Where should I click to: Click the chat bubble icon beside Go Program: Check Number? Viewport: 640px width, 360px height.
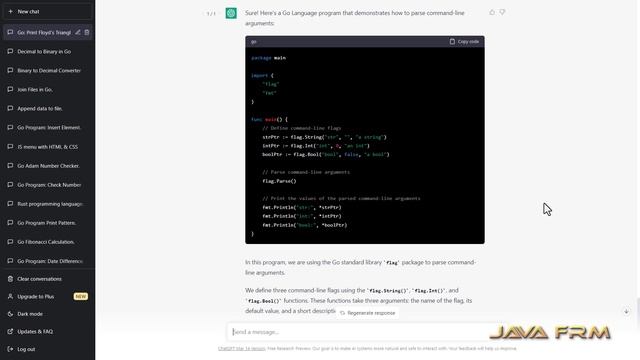[10, 184]
